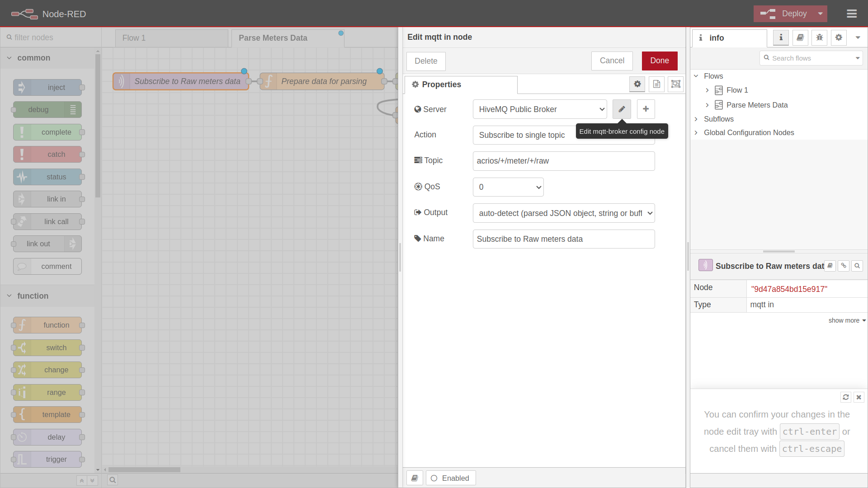Open the node description document icon
868x488 pixels.
pyautogui.click(x=656, y=84)
